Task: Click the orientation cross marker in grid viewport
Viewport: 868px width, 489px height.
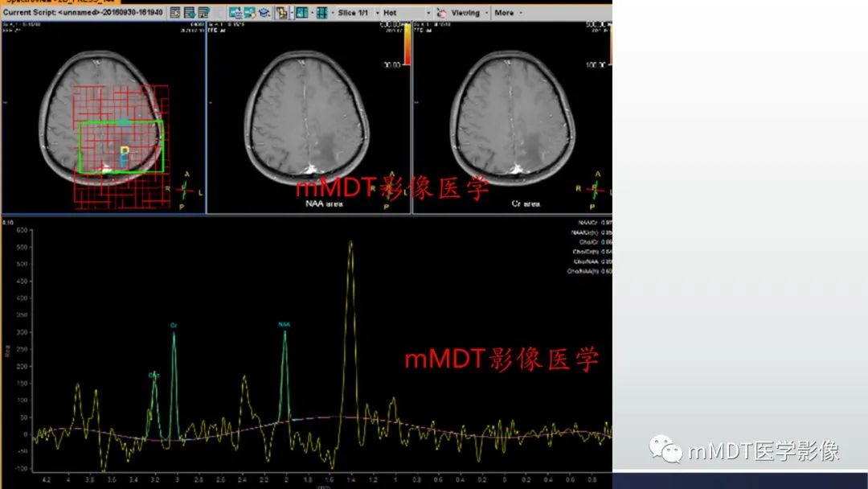Action: (184, 191)
